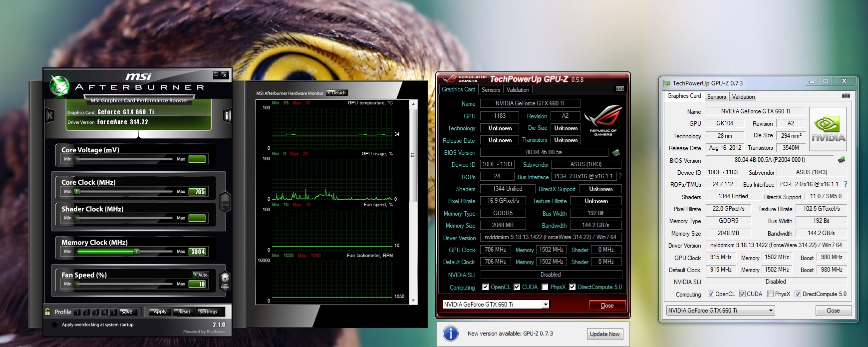Detach the Afterburner hardware monitor
This screenshot has width=868, height=347.
pos(337,93)
